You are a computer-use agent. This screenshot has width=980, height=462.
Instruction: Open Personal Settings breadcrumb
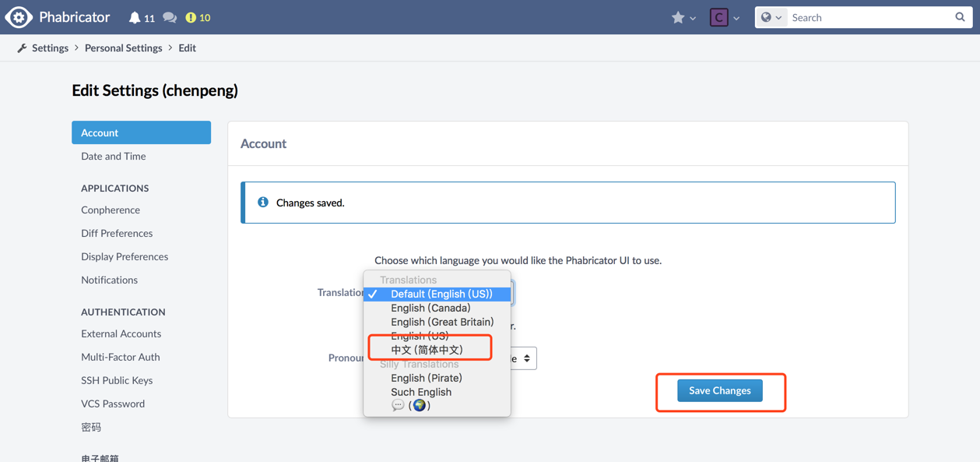coord(123,48)
